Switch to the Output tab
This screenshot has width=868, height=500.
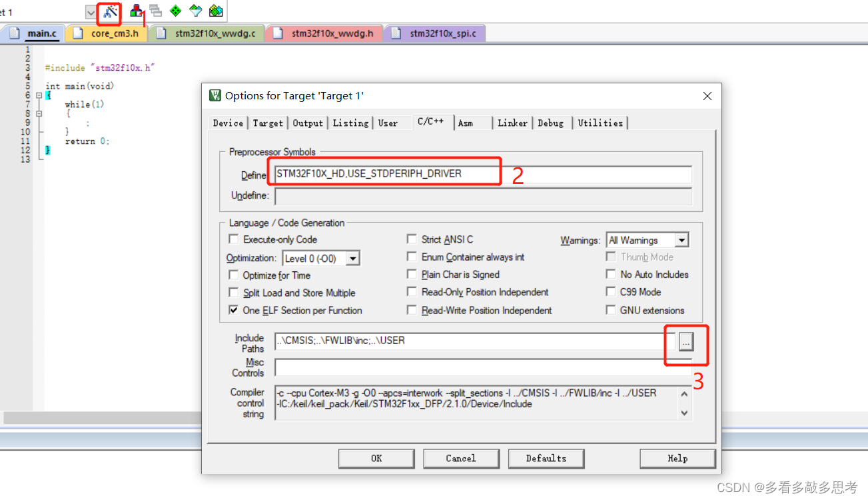(x=308, y=123)
